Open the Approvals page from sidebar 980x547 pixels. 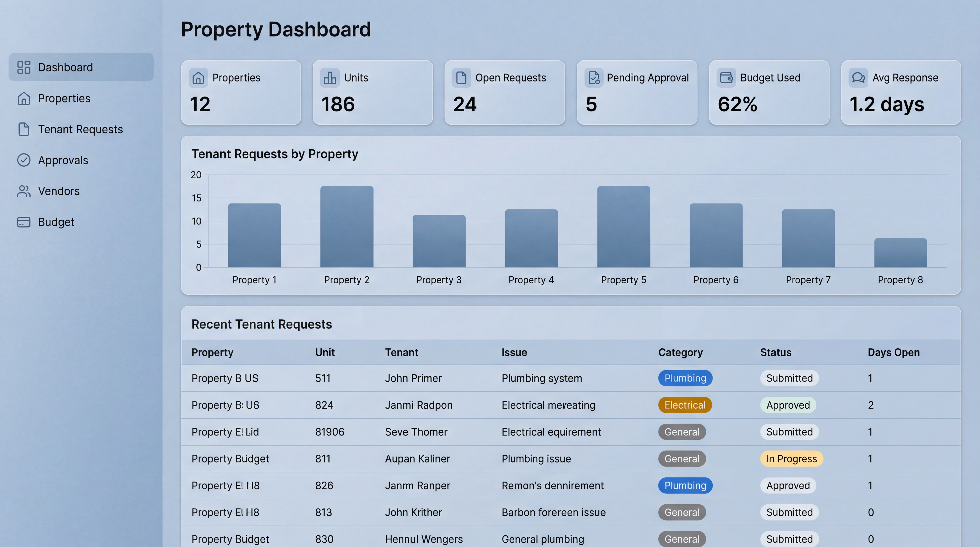[x=63, y=160]
